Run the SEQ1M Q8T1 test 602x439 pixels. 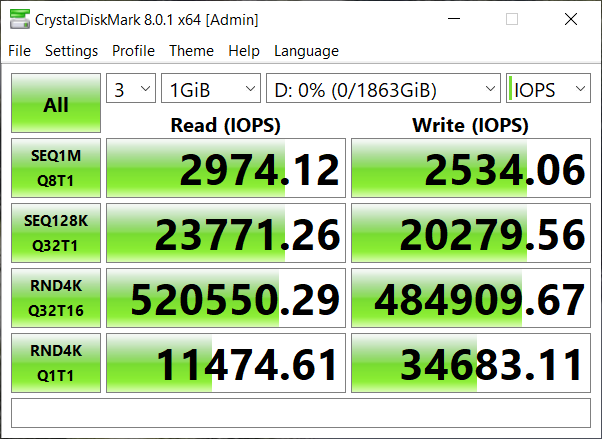[x=56, y=168]
